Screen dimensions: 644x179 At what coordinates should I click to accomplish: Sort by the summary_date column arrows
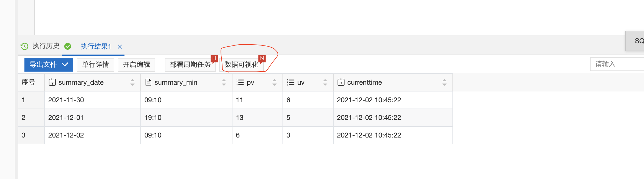tap(132, 82)
